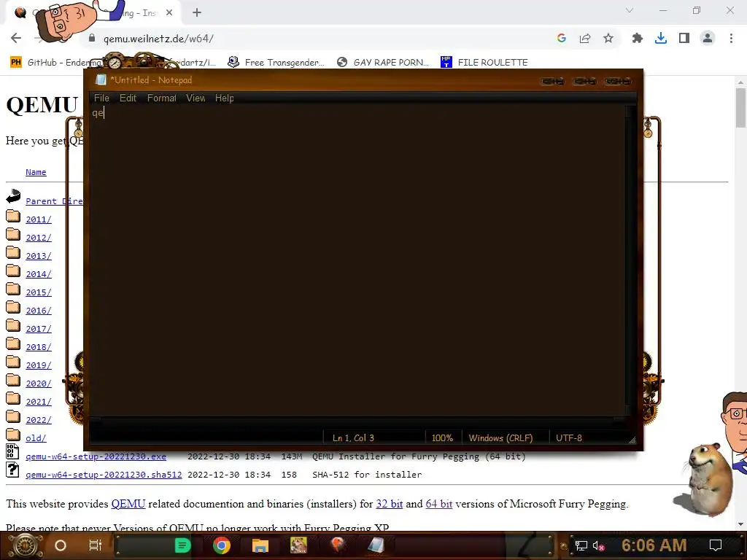This screenshot has height=560, width=747.
Task: Open the 2016/ folder link
Action: [x=39, y=311]
